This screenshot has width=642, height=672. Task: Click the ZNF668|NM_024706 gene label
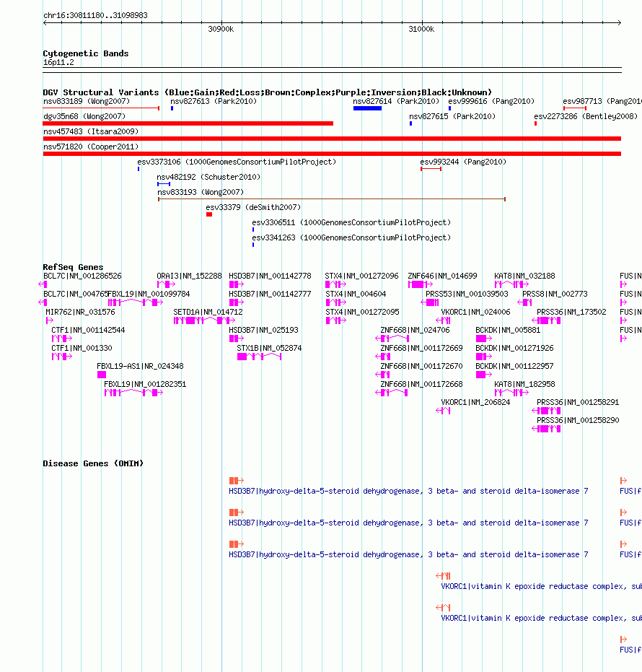pyautogui.click(x=415, y=330)
